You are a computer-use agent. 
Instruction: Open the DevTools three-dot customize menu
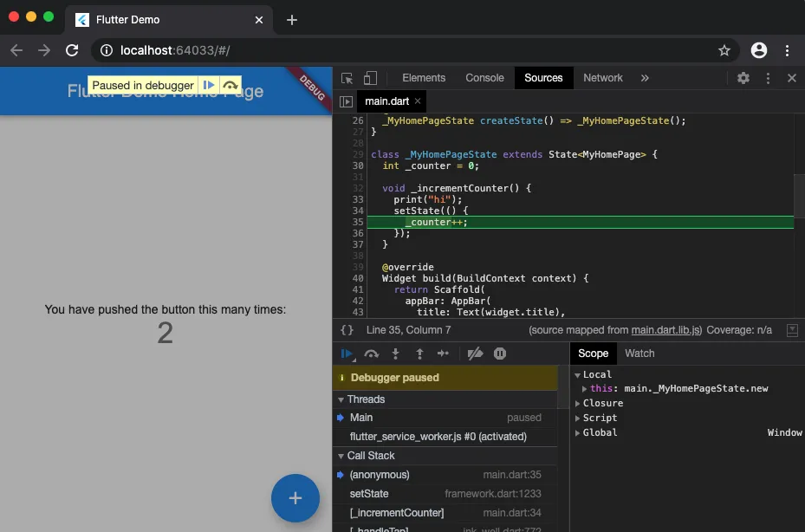pos(767,78)
